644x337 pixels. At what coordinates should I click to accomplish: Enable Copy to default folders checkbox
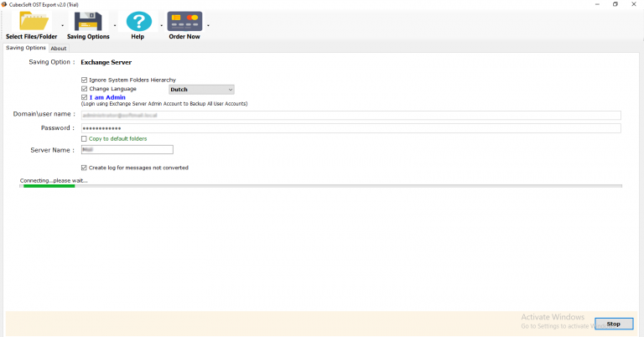(x=84, y=138)
